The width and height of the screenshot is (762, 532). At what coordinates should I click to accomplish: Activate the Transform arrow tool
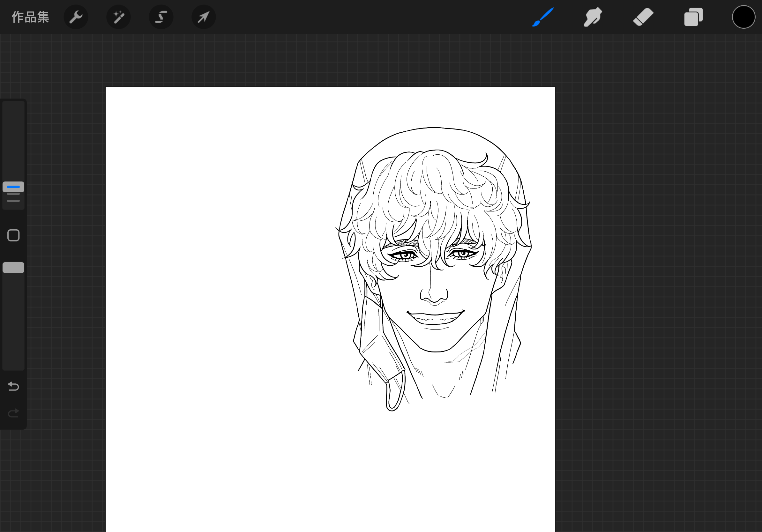click(x=204, y=17)
